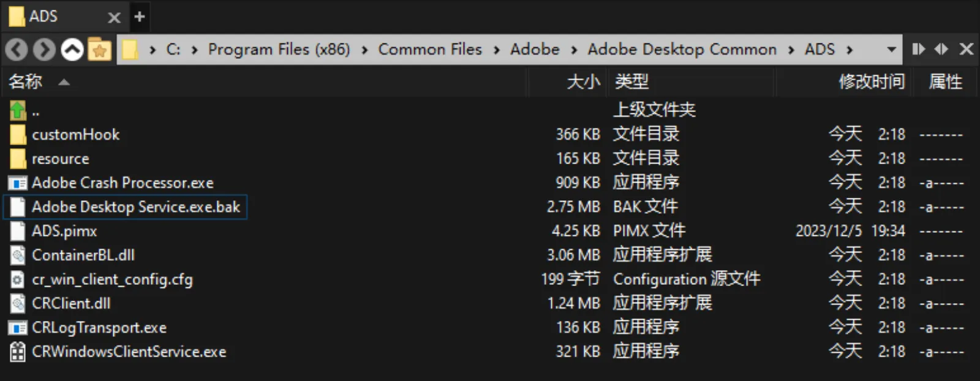The image size is (980, 381).
Task: Open a new tab with the plus button
Action: 140,17
